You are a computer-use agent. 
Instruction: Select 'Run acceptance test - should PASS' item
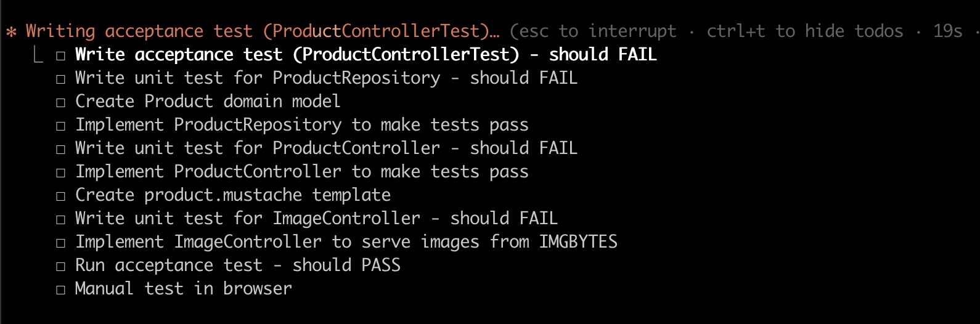[237, 265]
